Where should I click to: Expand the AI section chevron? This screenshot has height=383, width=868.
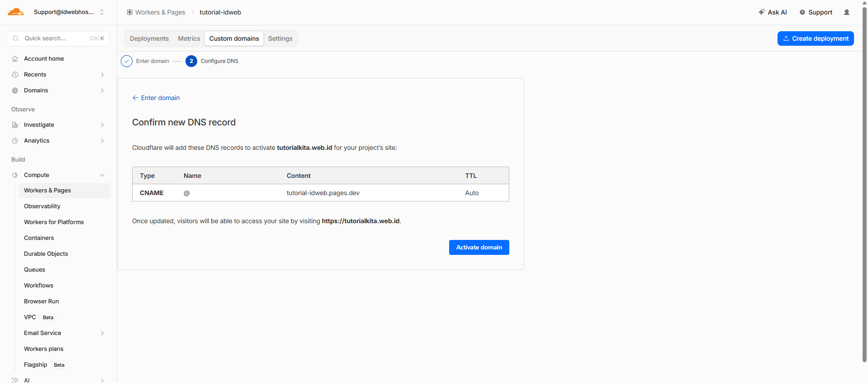click(102, 380)
